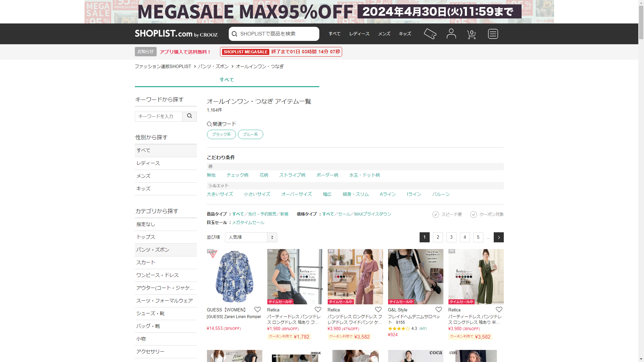Select レディース in gender filter list
Screen dimensions: 644x362
pyautogui.click(x=148, y=163)
